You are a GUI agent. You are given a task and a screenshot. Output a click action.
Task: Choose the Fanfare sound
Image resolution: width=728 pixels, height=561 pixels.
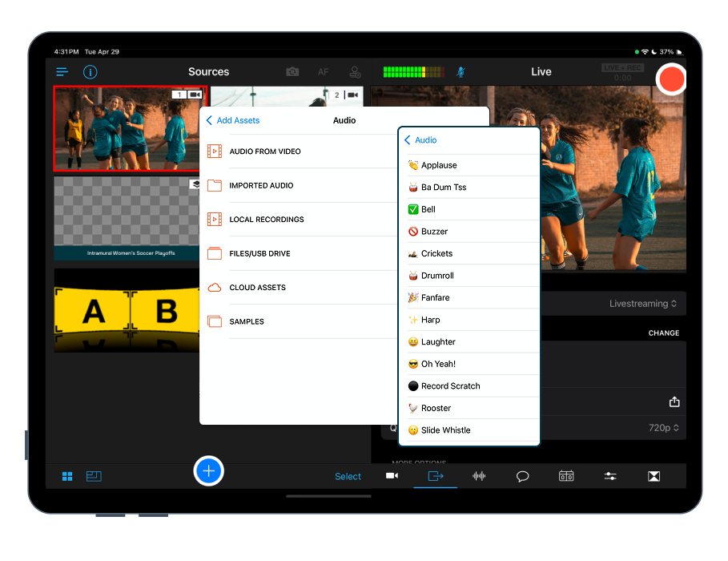tap(470, 297)
